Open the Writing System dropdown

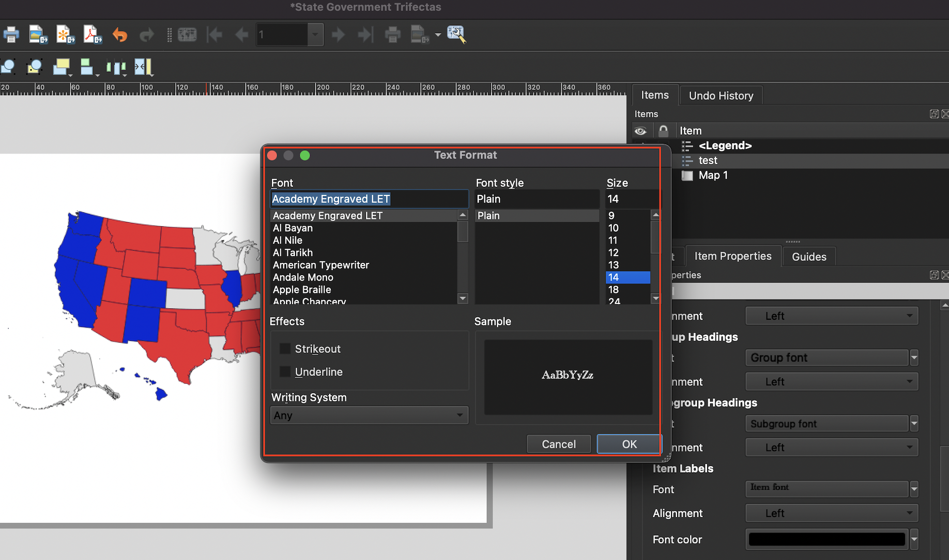click(x=369, y=415)
